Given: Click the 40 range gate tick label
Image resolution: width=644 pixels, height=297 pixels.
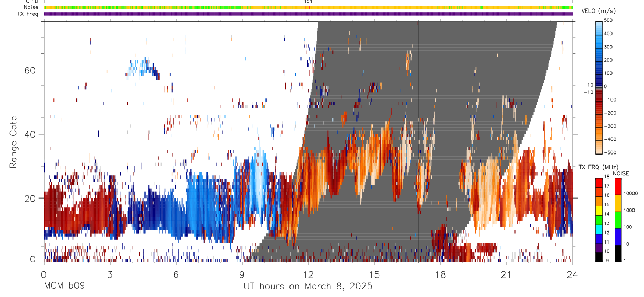Looking at the screenshot, I should point(29,134).
